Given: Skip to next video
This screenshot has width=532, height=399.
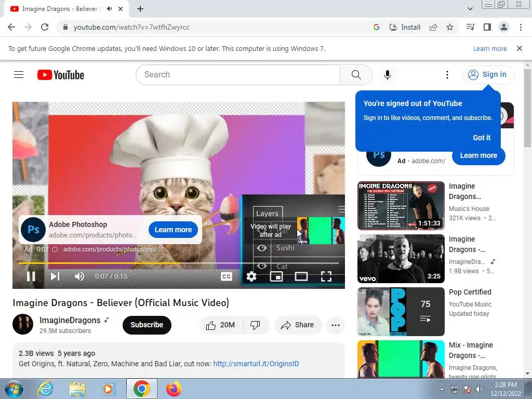Looking at the screenshot, I should [55, 276].
